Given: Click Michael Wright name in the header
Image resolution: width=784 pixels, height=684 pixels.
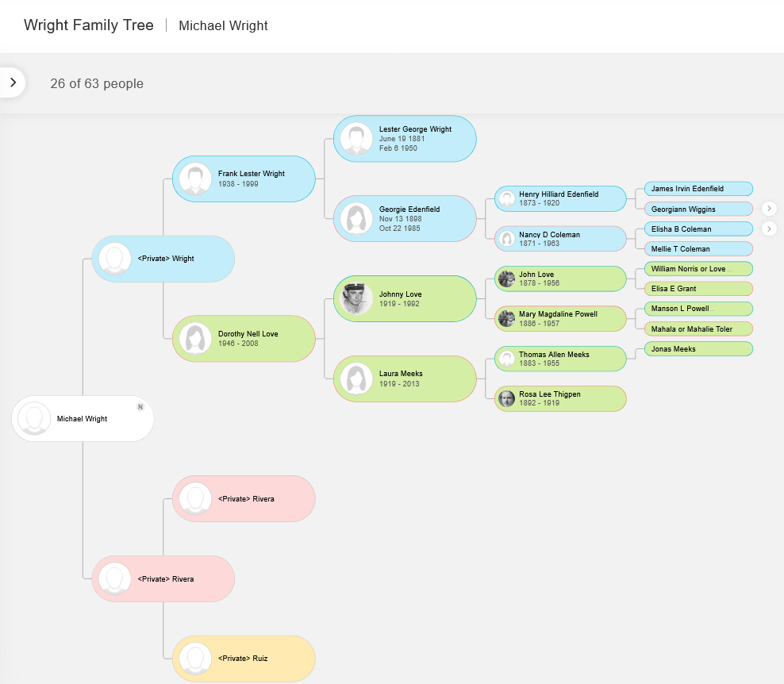Looking at the screenshot, I should click(x=223, y=26).
